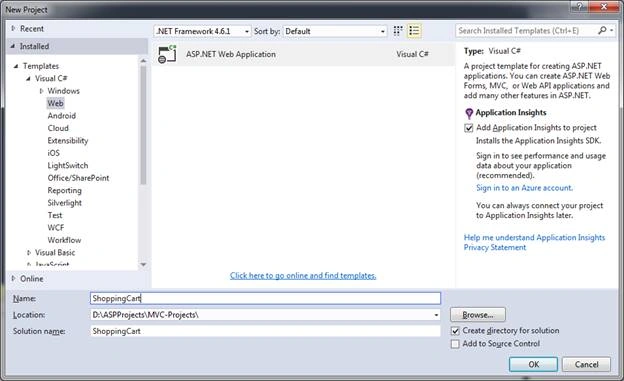Click here to go online and find templates

point(303,275)
